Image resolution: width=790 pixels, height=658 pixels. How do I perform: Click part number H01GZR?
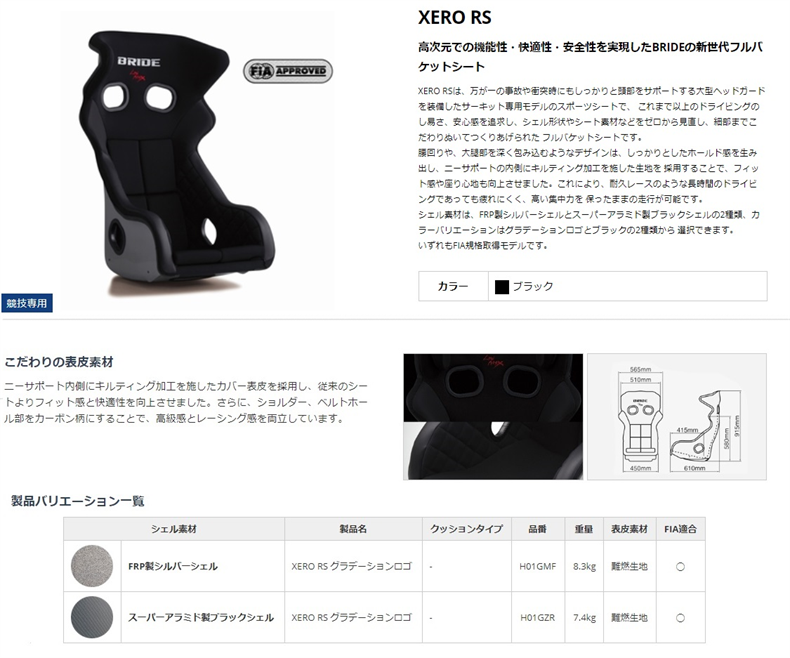538,617
